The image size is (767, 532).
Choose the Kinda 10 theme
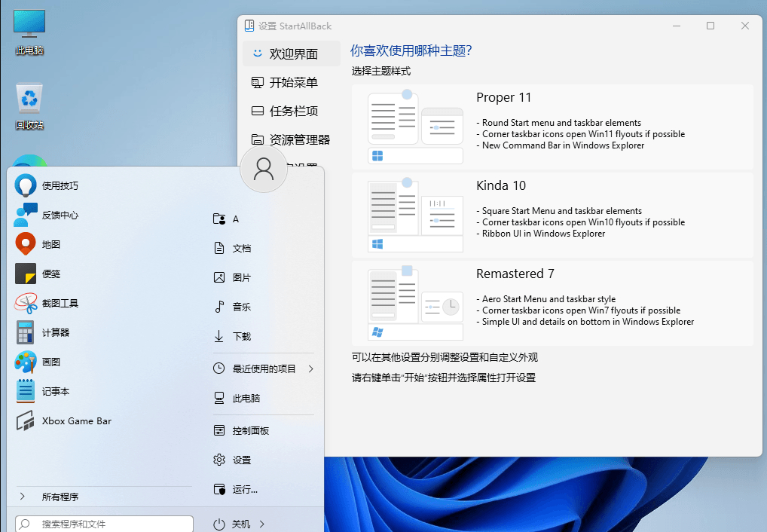click(x=552, y=215)
